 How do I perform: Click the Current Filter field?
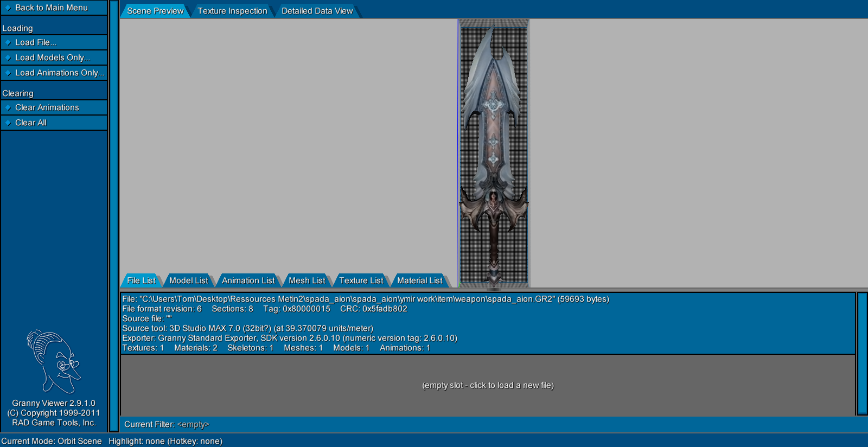click(x=488, y=424)
